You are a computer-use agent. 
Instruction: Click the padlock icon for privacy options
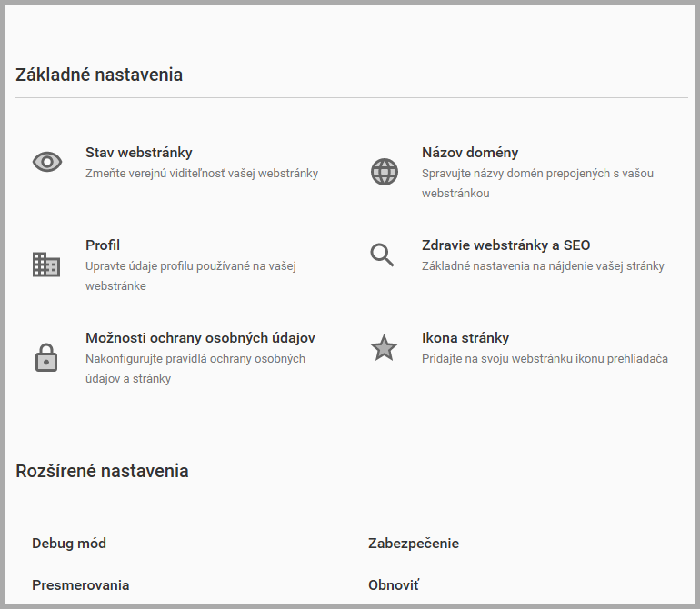(46, 357)
